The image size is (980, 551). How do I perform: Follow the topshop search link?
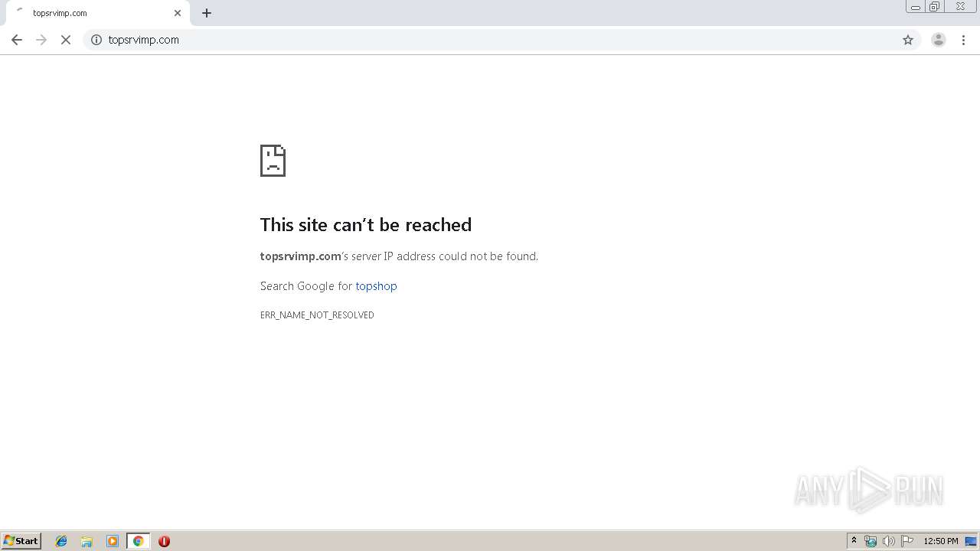376,286
